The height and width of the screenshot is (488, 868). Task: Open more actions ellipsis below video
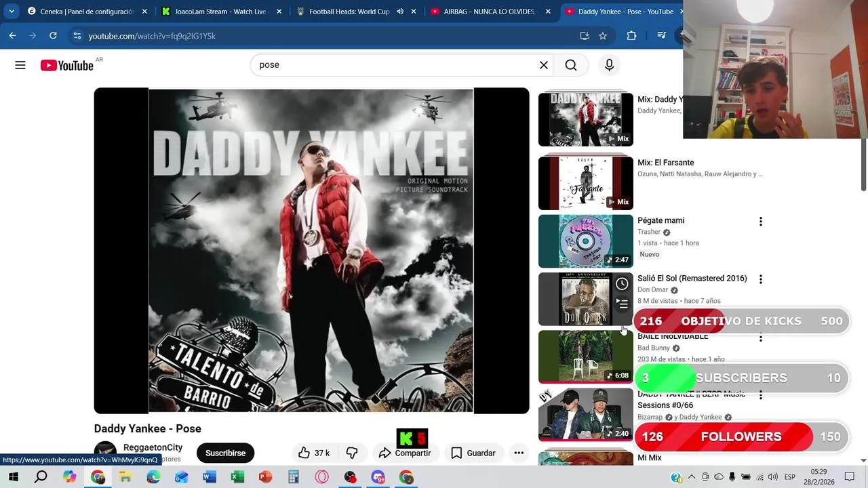point(519,453)
